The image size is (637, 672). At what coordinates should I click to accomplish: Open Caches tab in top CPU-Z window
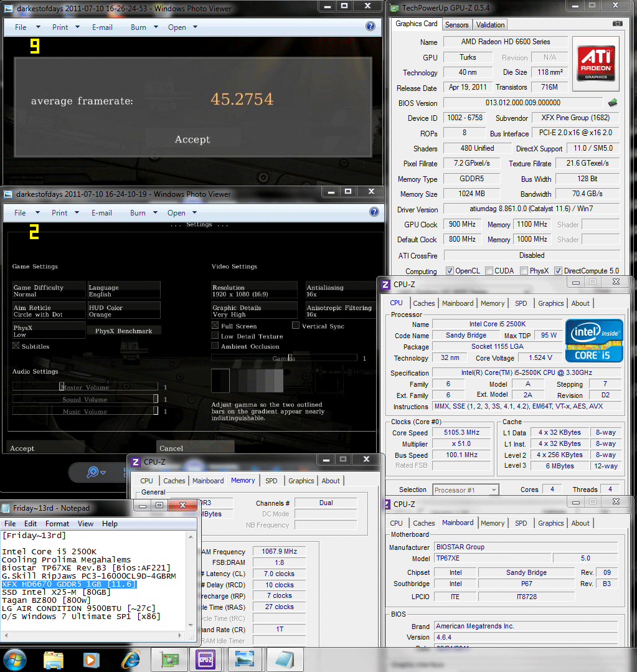(x=423, y=303)
